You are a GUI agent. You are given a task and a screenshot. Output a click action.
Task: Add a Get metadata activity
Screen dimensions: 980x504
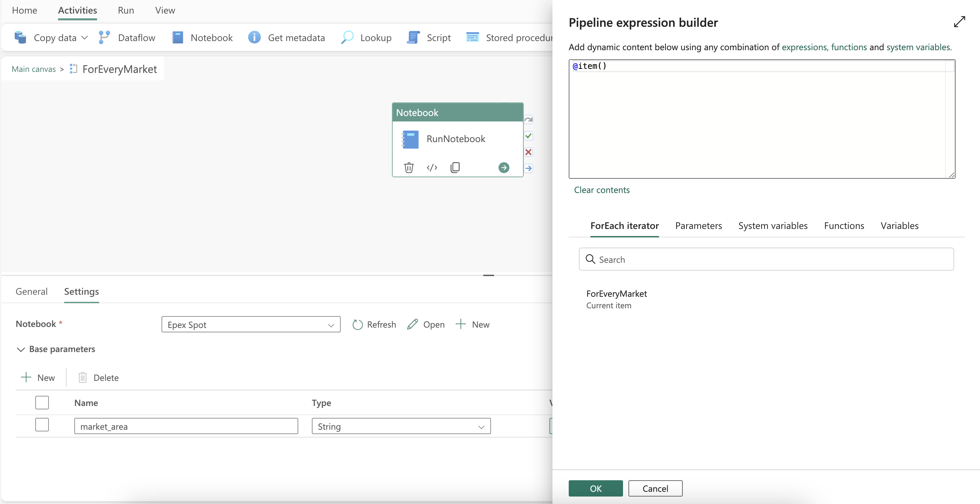coord(287,38)
